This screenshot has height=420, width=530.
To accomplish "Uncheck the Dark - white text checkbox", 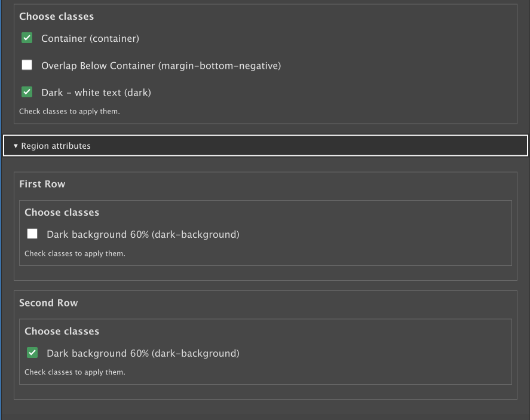I will [27, 92].
